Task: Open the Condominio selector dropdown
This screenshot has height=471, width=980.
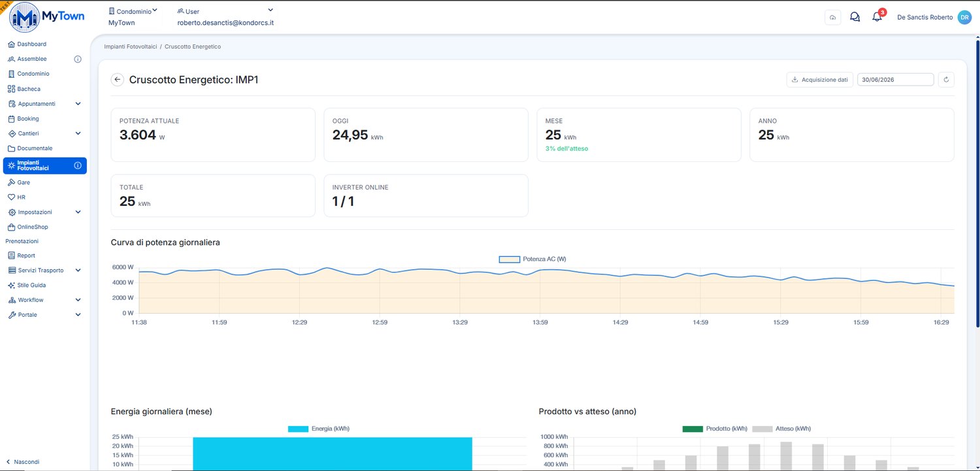Action: click(x=133, y=11)
